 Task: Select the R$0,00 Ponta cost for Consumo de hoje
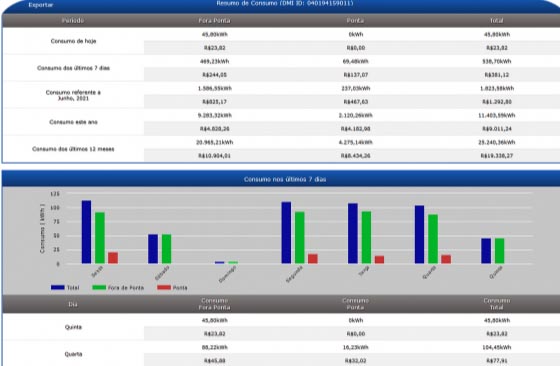click(356, 48)
